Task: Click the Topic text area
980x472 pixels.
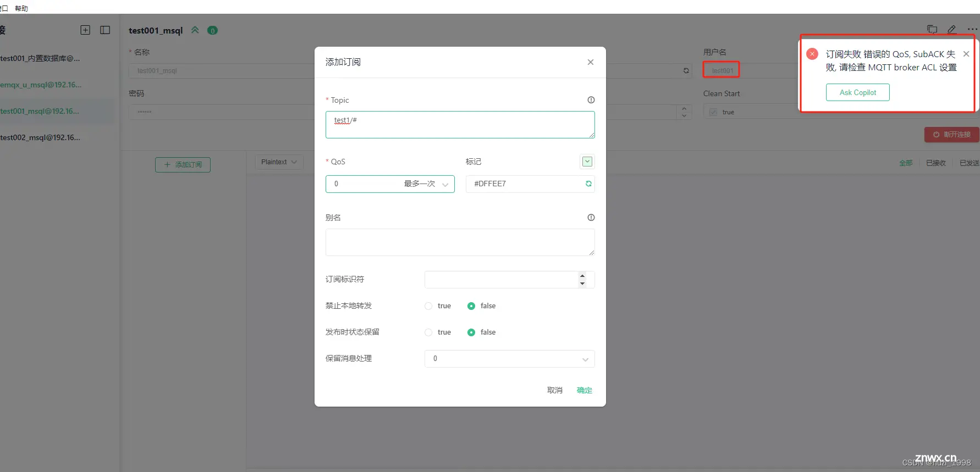Action: click(460, 125)
